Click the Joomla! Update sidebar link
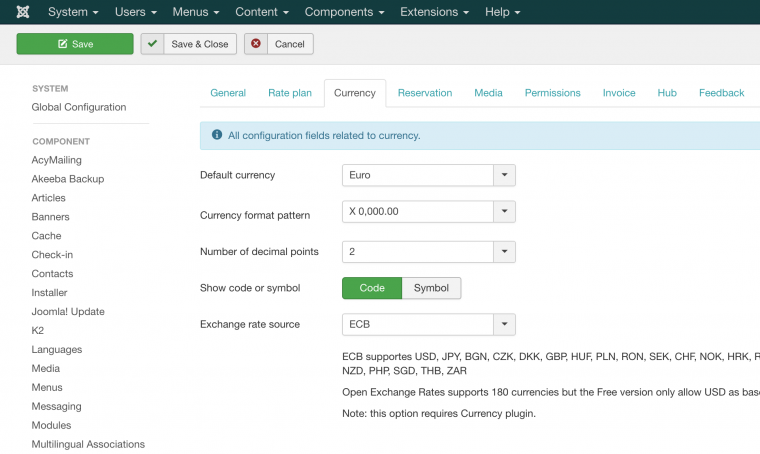 [x=68, y=312]
